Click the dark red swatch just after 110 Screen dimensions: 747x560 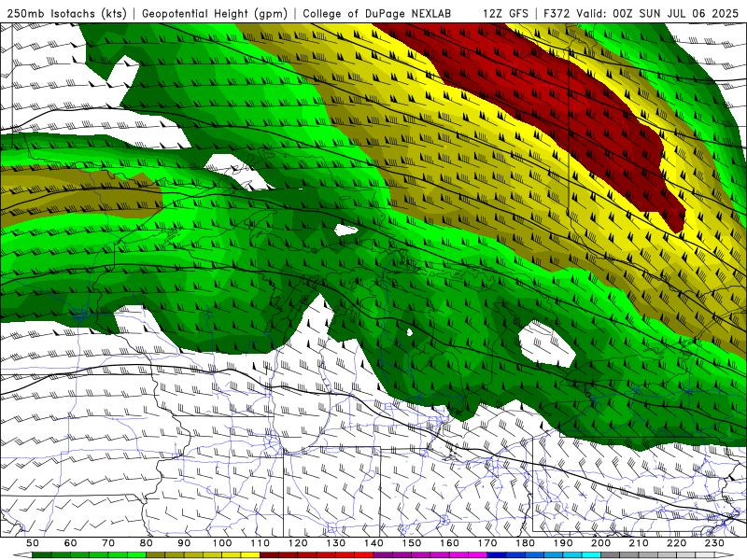click(269, 555)
